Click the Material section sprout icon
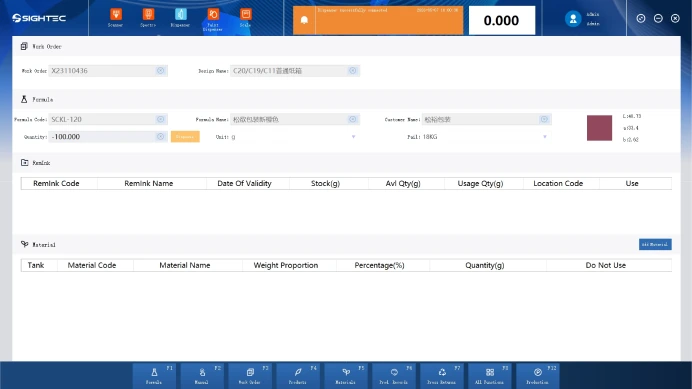 pyautogui.click(x=24, y=244)
